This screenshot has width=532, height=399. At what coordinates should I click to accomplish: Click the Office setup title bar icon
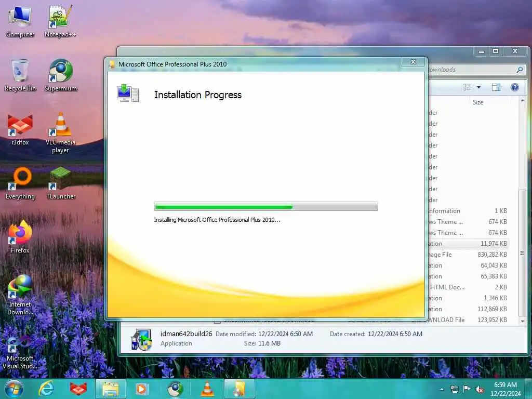point(112,64)
